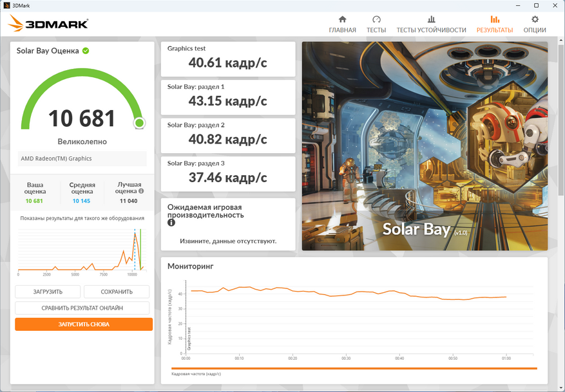Click the Graphics test marker on graph
565x392 pixels.
189,339
